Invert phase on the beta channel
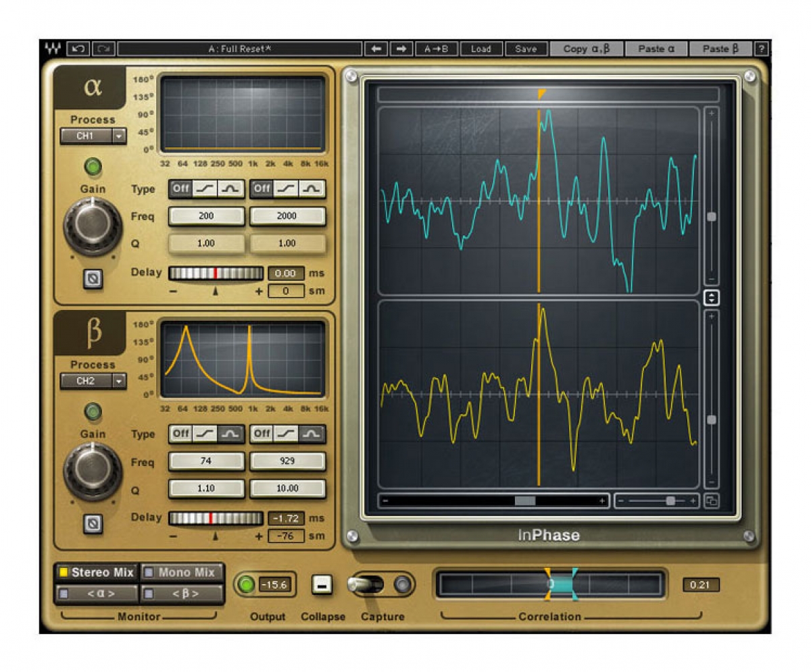The width and height of the screenshot is (811, 672). pyautogui.click(x=93, y=523)
